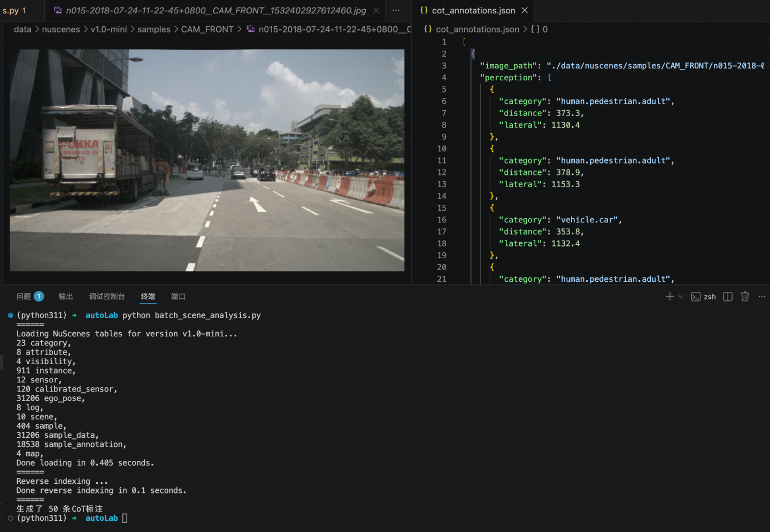Click the samples breadcrumb segment
This screenshot has width=770, height=532.
[x=153, y=29]
